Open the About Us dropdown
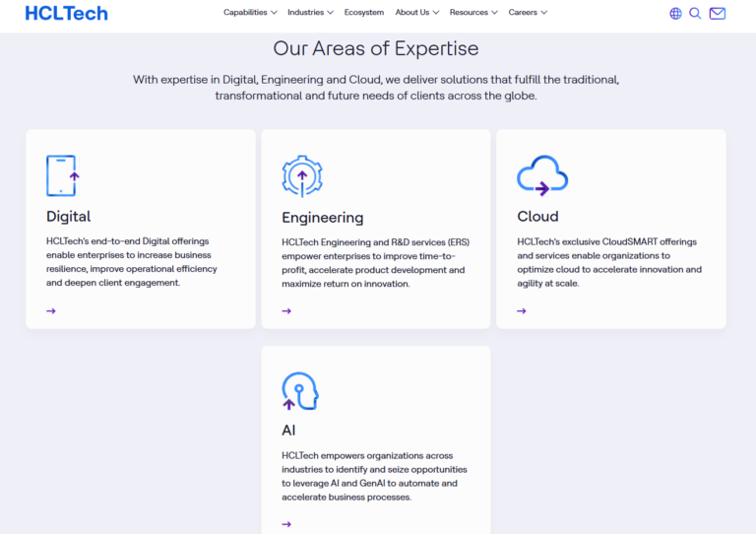 pos(416,13)
